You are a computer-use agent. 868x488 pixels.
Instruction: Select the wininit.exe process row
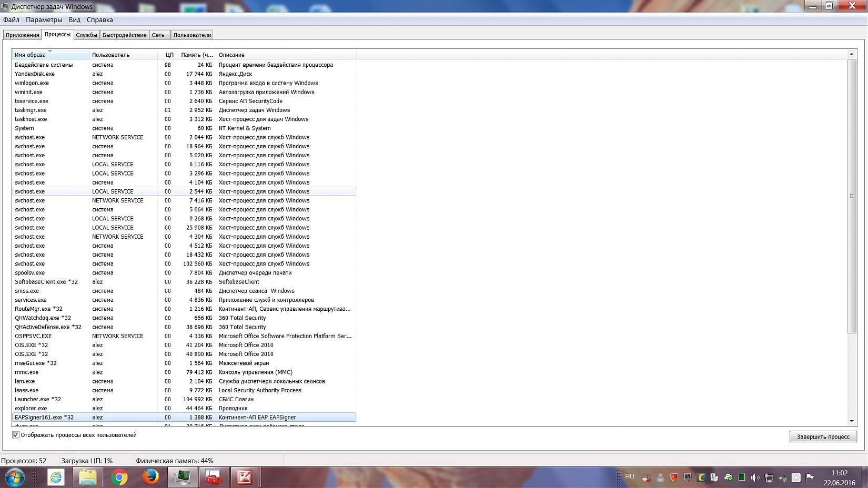(x=184, y=92)
